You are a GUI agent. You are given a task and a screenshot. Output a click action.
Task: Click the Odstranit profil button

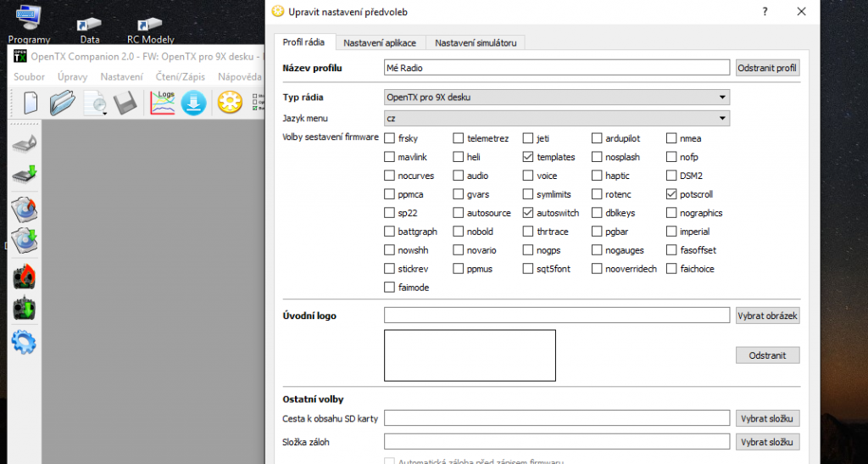767,68
